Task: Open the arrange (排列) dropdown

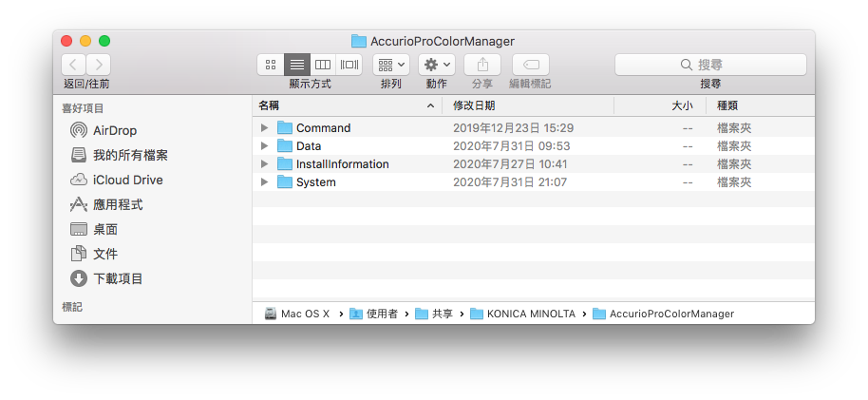Action: pyautogui.click(x=391, y=65)
